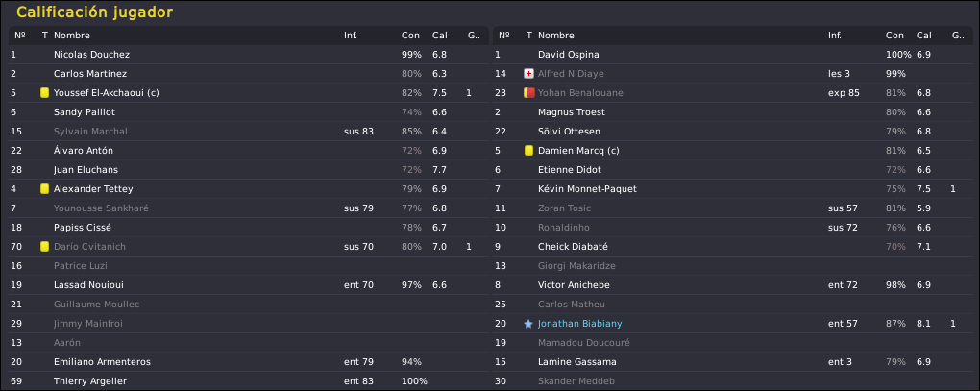
Task: Click Papiss Cissé's name
Action: 83,228
